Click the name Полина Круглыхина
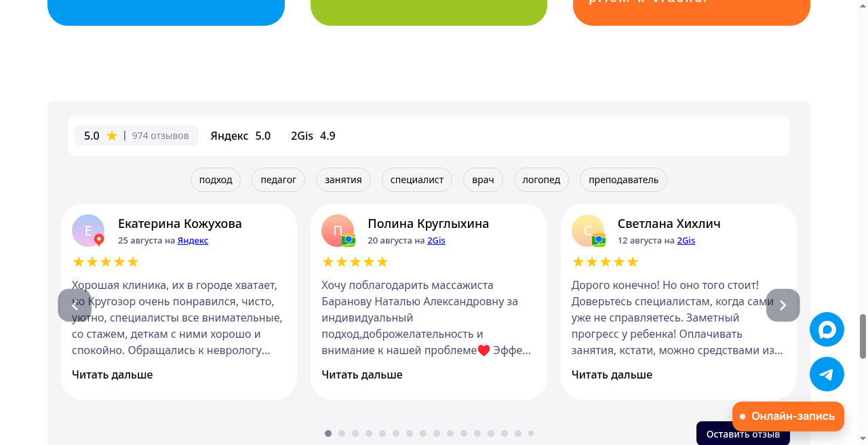The width and height of the screenshot is (868, 445). point(428,223)
